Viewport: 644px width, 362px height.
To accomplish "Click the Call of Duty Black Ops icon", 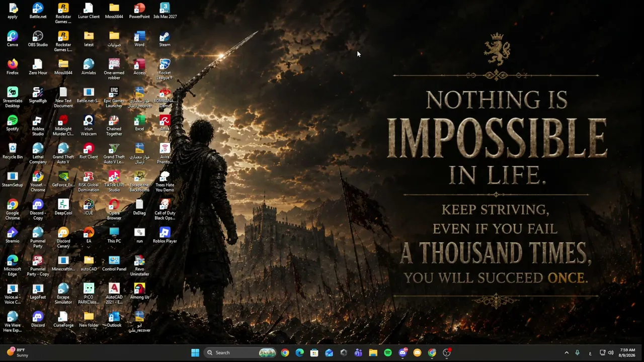I will click(165, 210).
